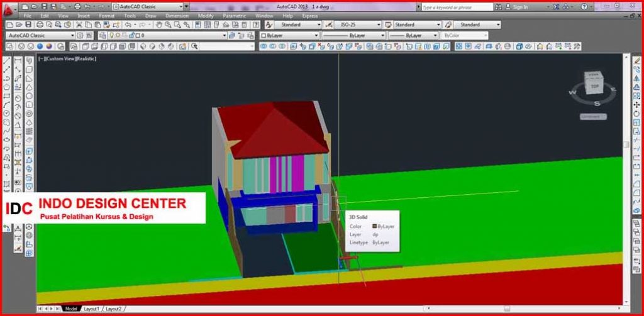Toggle layer 0 lock padlock icon

(131, 36)
